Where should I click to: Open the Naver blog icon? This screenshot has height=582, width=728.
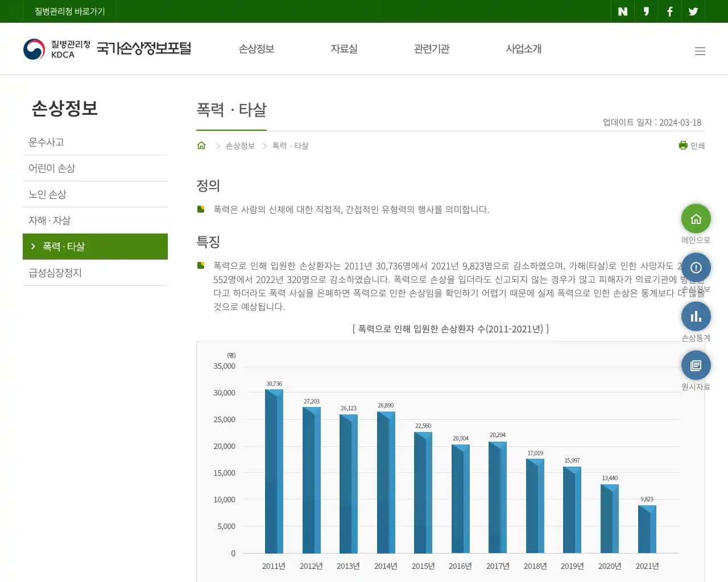point(623,11)
